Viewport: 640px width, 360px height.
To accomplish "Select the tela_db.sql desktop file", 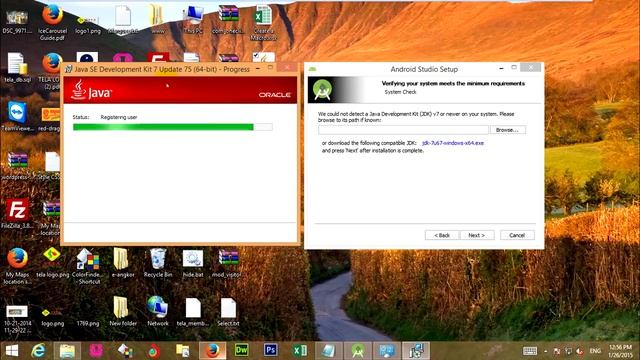I will 17,67.
